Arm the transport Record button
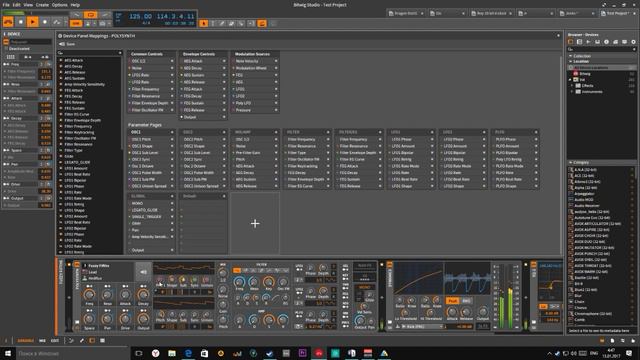Image resolution: width=640 pixels, height=360 pixels. click(45, 22)
